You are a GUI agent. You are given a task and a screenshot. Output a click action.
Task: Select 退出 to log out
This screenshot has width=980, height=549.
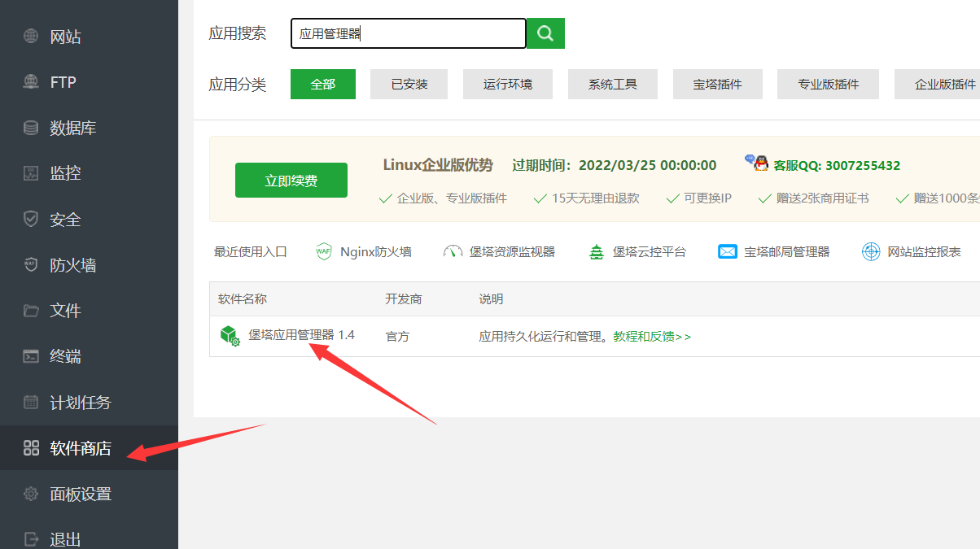(x=89, y=538)
